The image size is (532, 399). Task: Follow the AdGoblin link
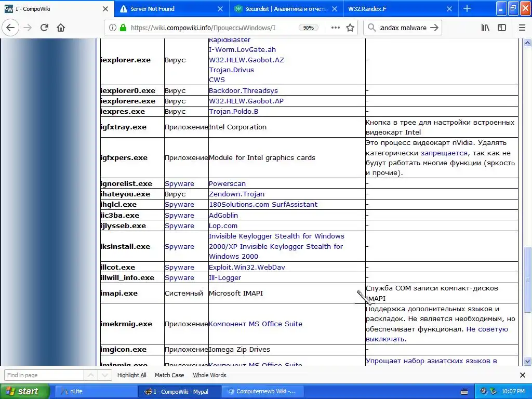(223, 216)
